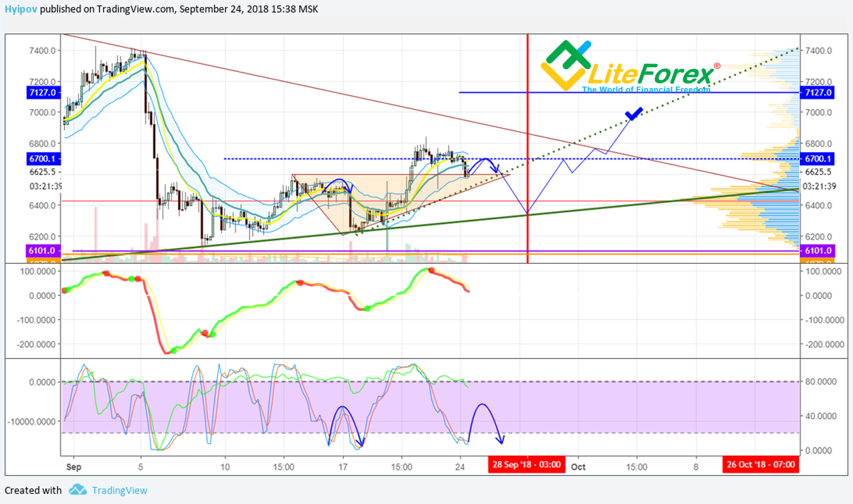The height and width of the screenshot is (504, 853).
Task: Click the left 6625.5 current price value
Action: click(42, 172)
